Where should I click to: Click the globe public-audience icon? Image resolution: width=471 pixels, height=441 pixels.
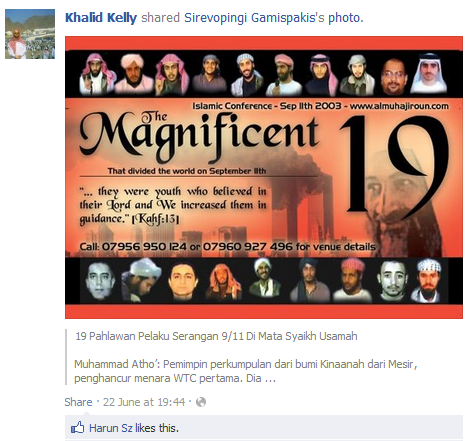(x=201, y=402)
